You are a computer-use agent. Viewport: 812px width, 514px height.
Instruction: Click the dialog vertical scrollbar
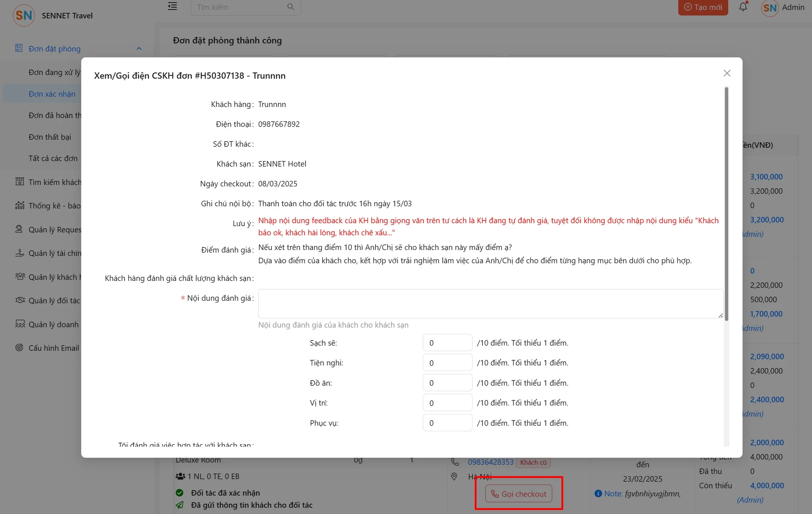726,204
